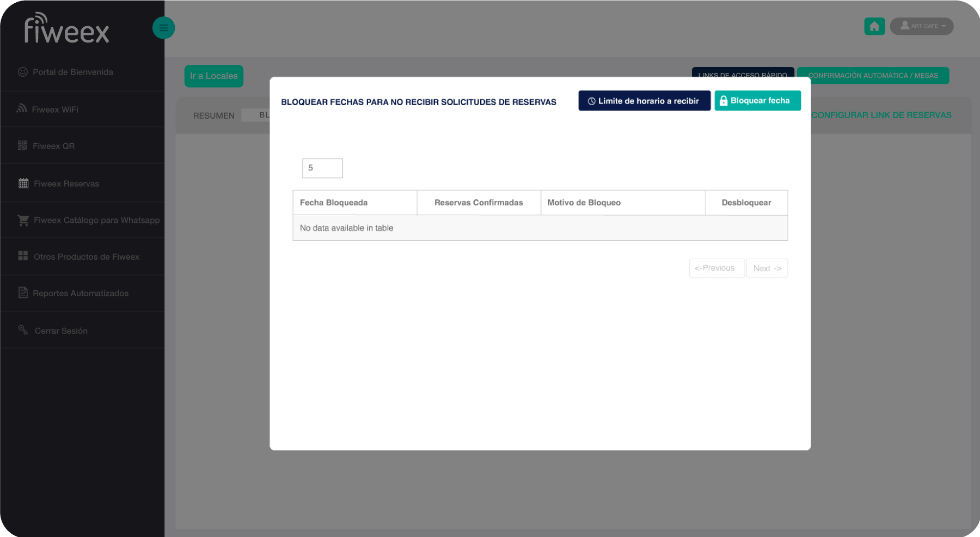Click the Catálogo para Whatsapp cart icon
This screenshot has width=980, height=537.
click(x=23, y=221)
